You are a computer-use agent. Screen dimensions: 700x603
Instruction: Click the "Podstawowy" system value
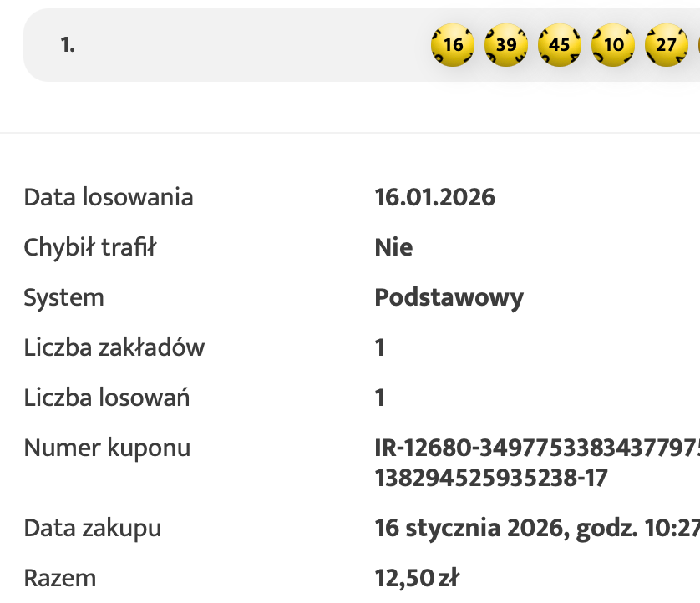[x=449, y=298]
